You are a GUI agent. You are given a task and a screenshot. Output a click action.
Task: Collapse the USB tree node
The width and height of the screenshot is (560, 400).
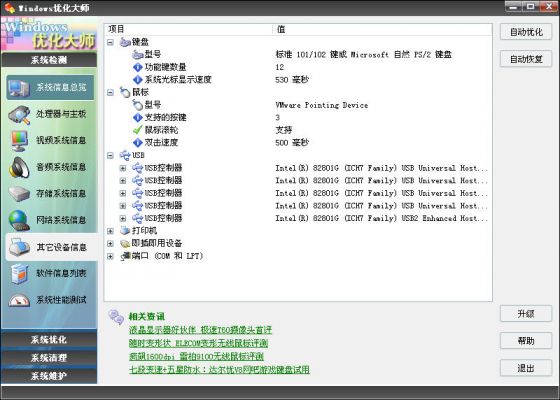point(110,155)
